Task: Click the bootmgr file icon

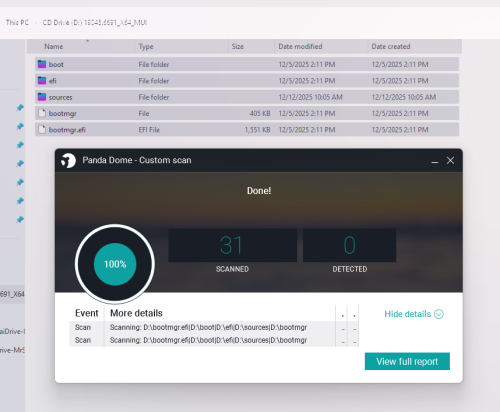Action: click(42, 113)
